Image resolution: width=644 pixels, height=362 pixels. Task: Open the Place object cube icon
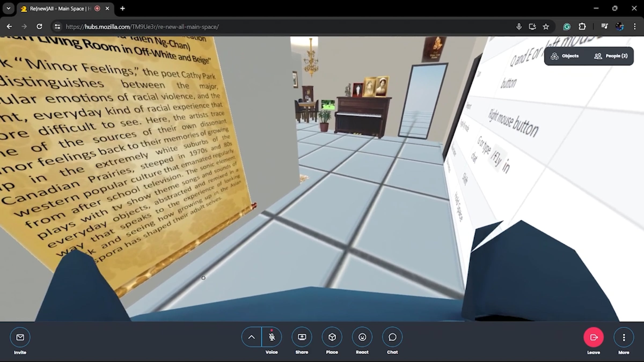[332, 337]
